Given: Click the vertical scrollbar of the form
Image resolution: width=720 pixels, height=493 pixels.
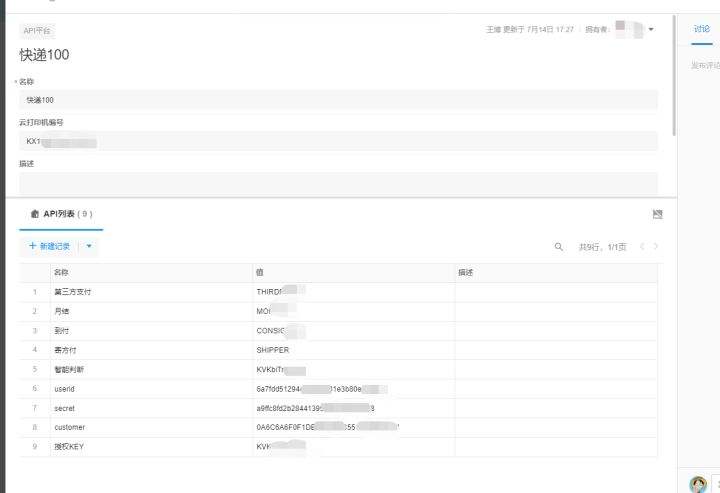Looking at the screenshot, I should (x=674, y=80).
